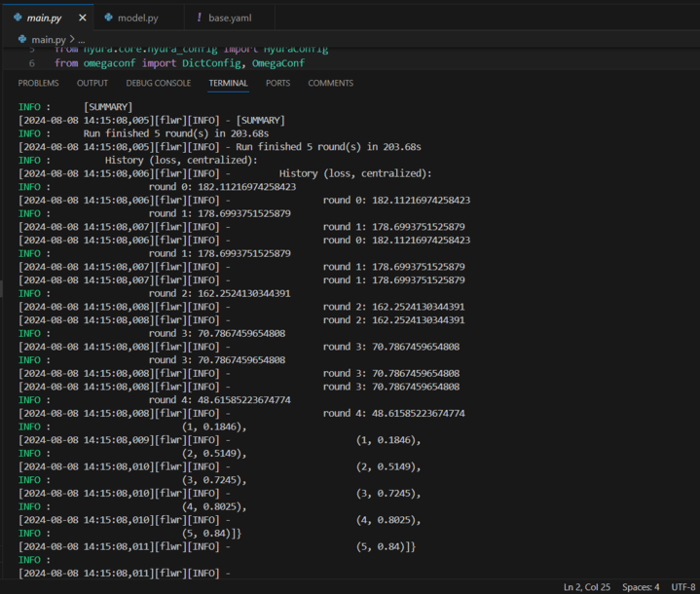Click the Python icon on model.py tab
Image resolution: width=700 pixels, height=594 pixels.
[108, 18]
